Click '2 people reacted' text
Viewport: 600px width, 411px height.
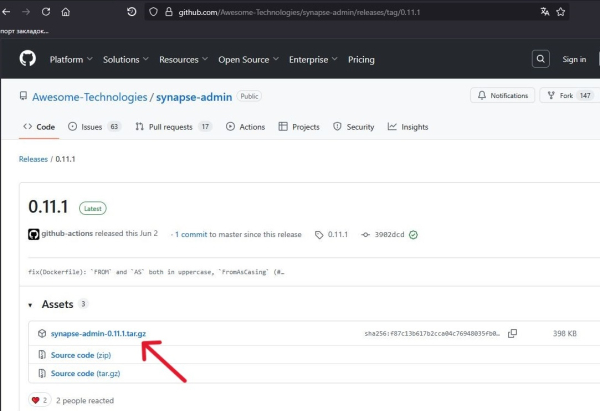point(85,400)
